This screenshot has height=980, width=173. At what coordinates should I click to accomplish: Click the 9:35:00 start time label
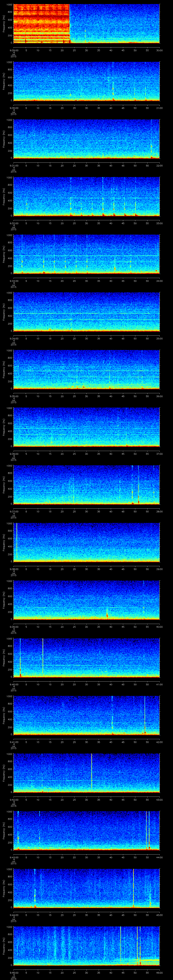(x=14, y=396)
